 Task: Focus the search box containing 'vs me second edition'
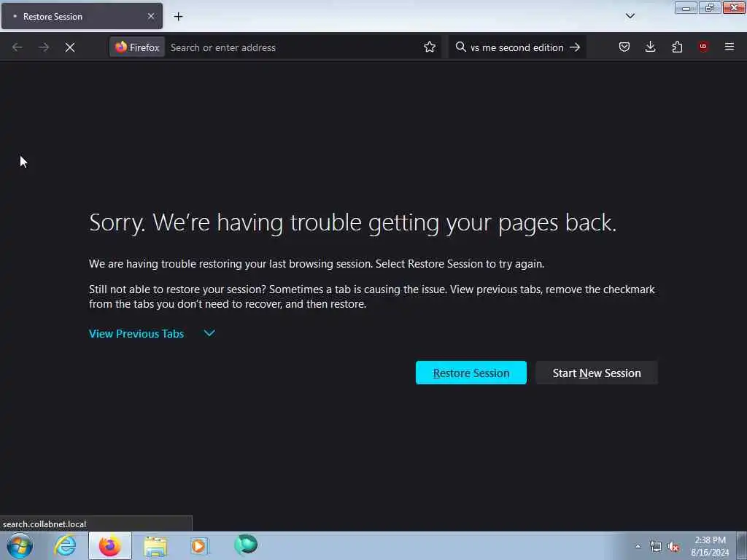[517, 47]
